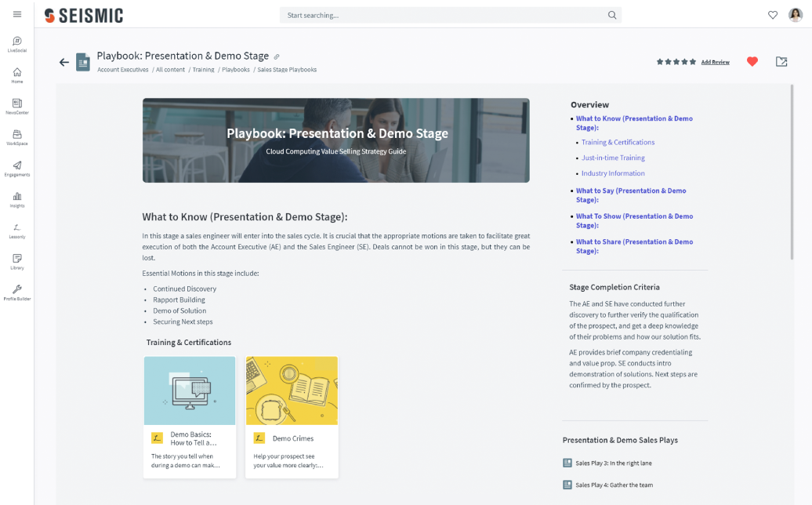Viewport: 812px width, 505px height.
Task: Jump to What to Share overview link
Action: (x=634, y=246)
